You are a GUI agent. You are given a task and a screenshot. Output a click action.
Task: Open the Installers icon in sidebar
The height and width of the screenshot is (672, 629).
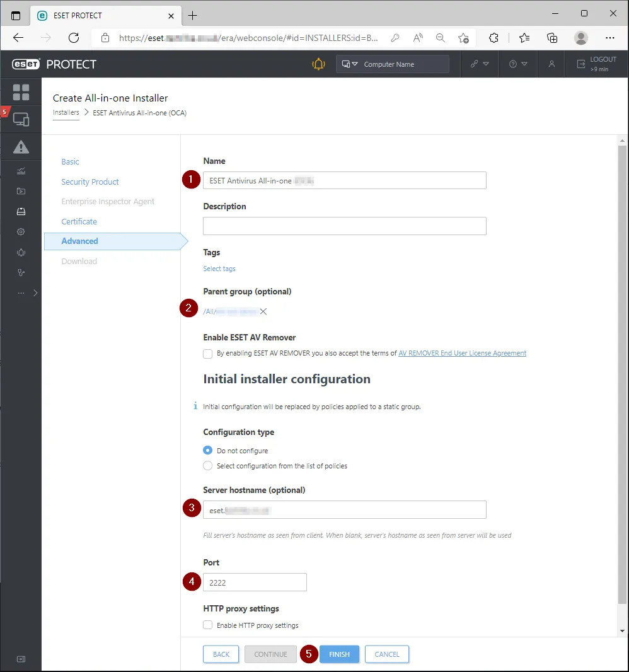point(21,211)
